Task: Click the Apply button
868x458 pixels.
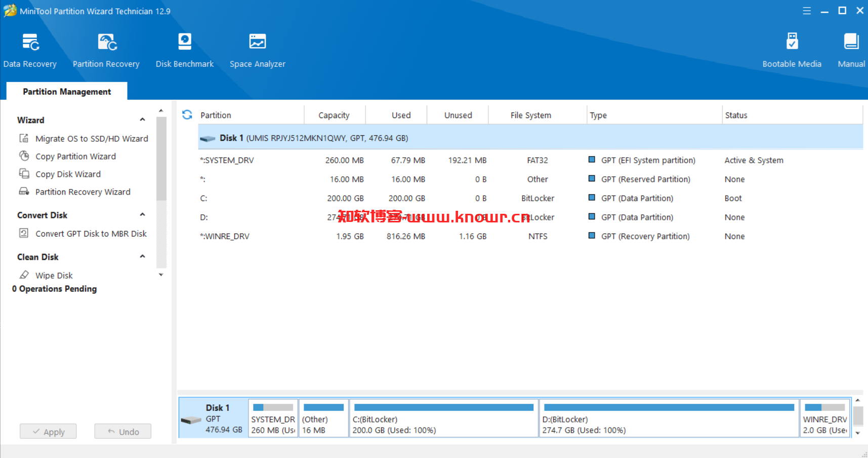Action: 48,432
